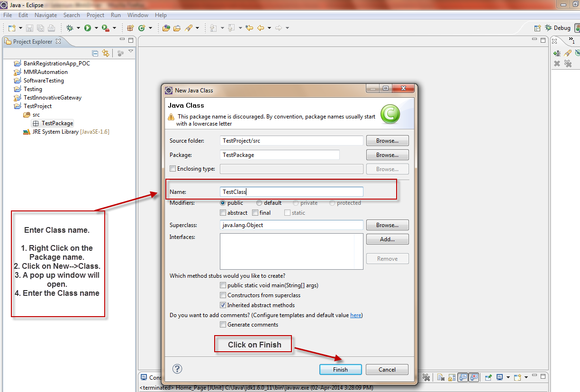Click the Forward navigation arrow icon

(279, 28)
